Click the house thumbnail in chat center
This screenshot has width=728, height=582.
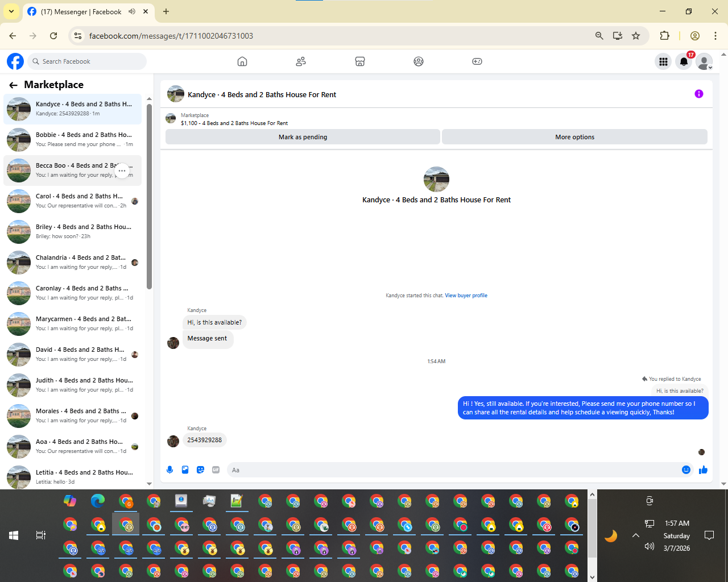[436, 180]
